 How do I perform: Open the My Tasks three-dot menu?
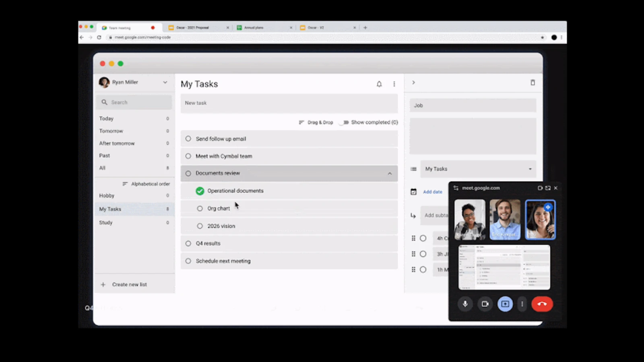(394, 84)
